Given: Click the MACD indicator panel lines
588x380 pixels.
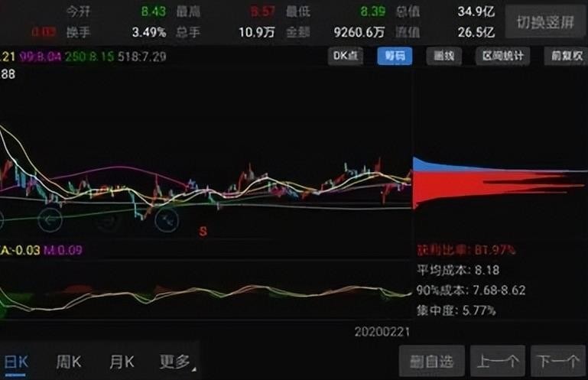Looking at the screenshot, I should point(206,297).
